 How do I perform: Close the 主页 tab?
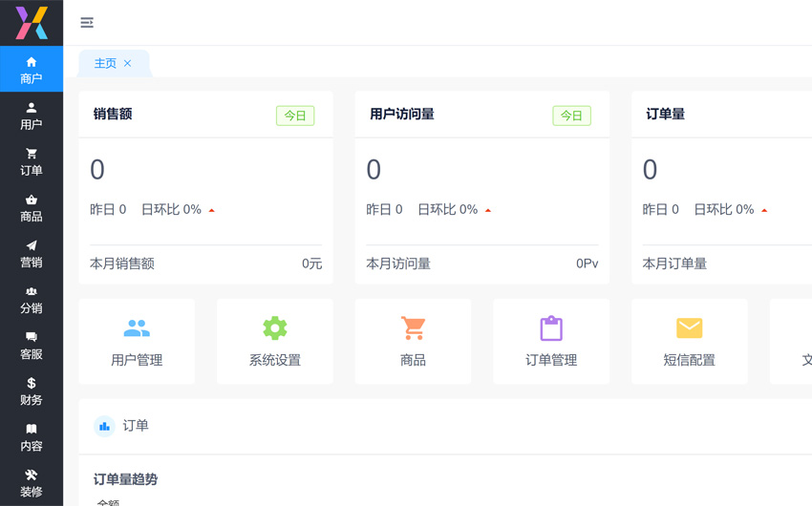point(127,63)
